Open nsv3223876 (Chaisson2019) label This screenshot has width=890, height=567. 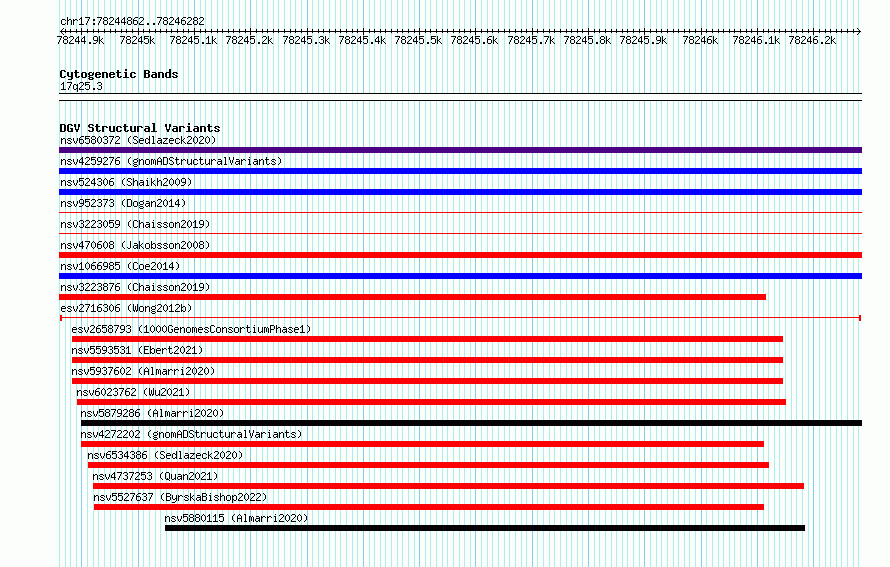[x=135, y=287]
